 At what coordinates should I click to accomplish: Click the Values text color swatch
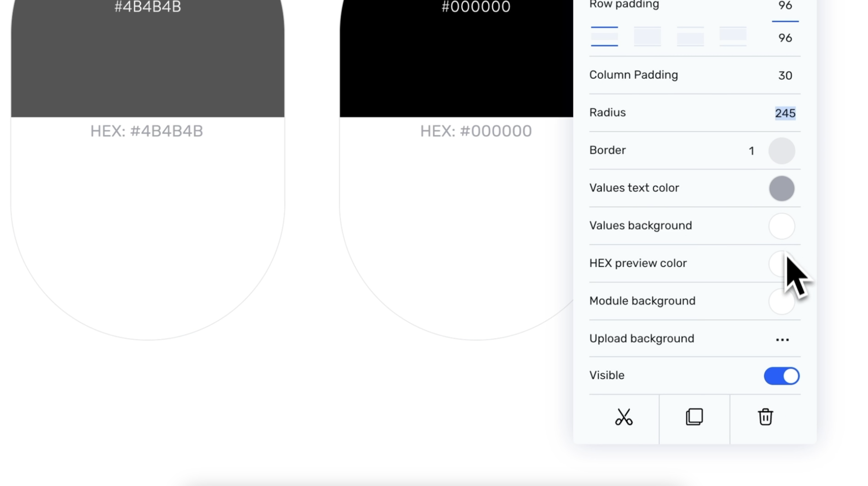click(782, 188)
